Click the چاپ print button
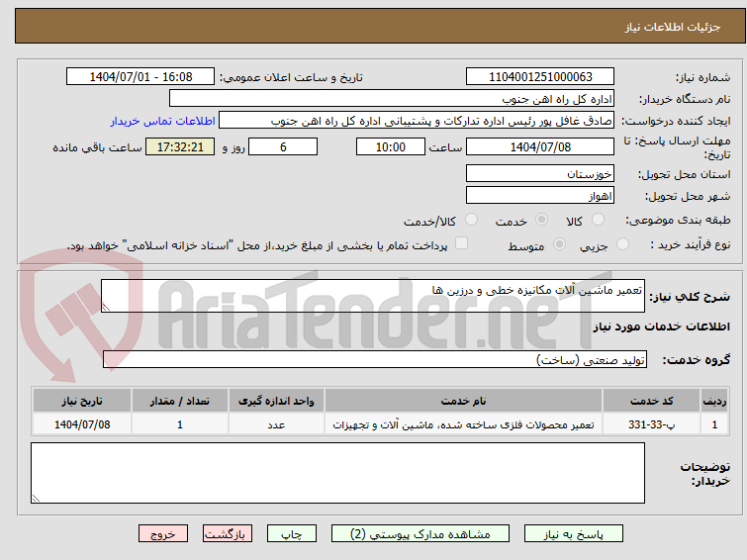The width and height of the screenshot is (747, 560). [292, 534]
